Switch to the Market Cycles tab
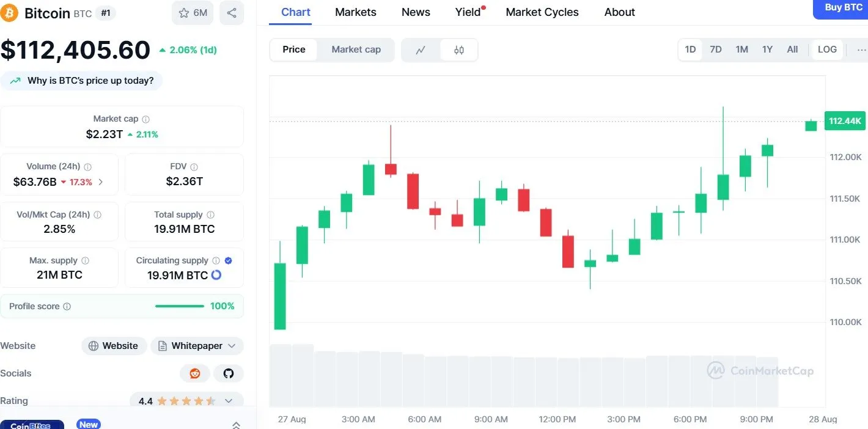The width and height of the screenshot is (868, 429). (x=542, y=12)
